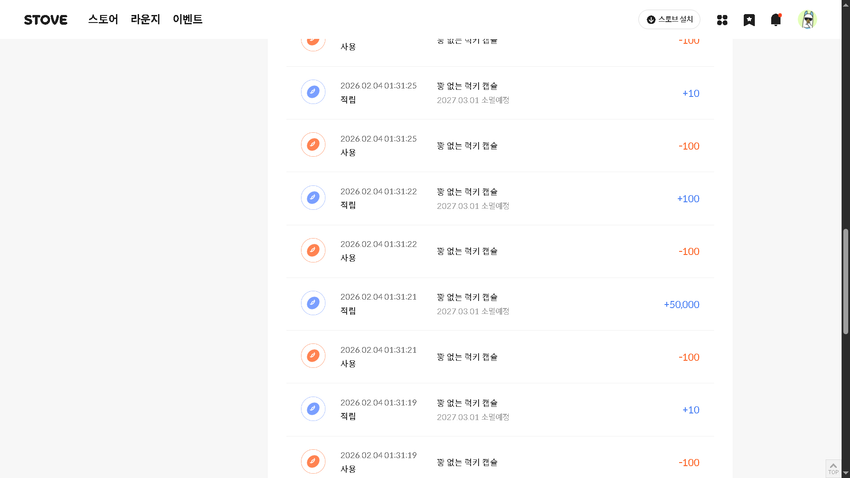This screenshot has height=478, width=850.
Task: Click the STOVE logo
Action: [x=46, y=20]
